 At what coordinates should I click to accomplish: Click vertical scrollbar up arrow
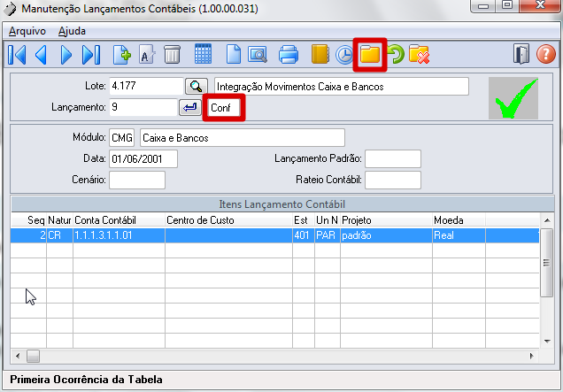pos(547,220)
